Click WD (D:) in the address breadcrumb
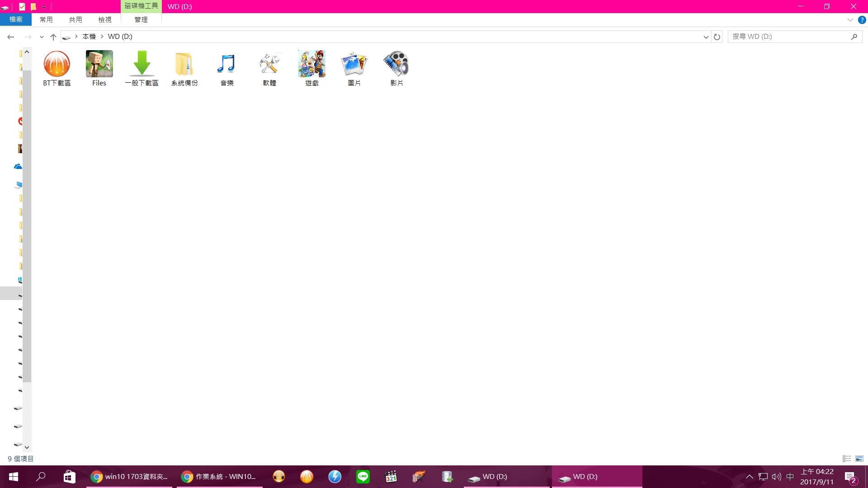 (x=120, y=37)
